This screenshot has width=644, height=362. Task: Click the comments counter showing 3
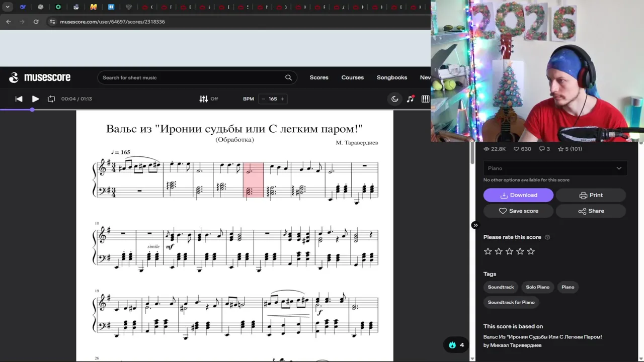(544, 149)
